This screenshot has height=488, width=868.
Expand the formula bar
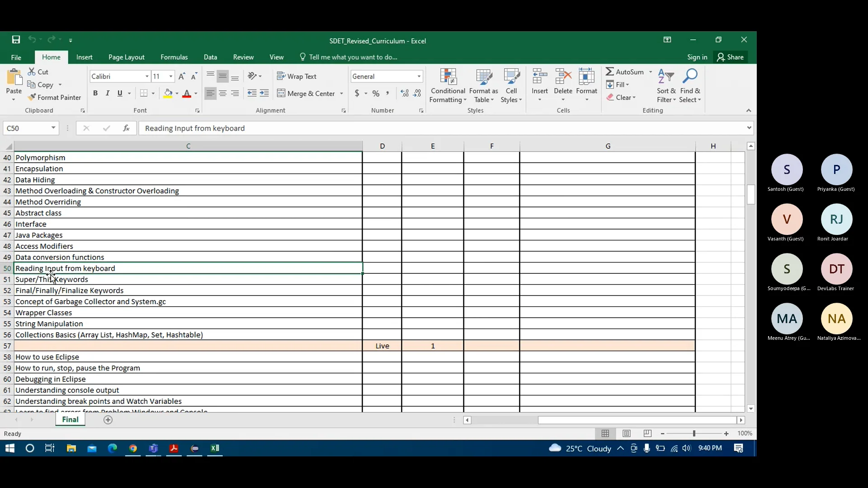click(x=750, y=128)
